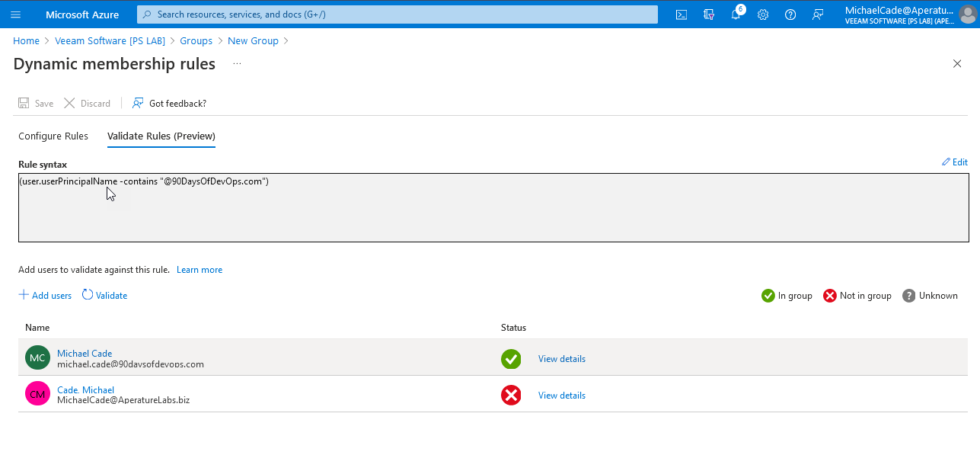Open the Learn more link
Image resolution: width=980 pixels, height=471 pixels.
point(200,270)
